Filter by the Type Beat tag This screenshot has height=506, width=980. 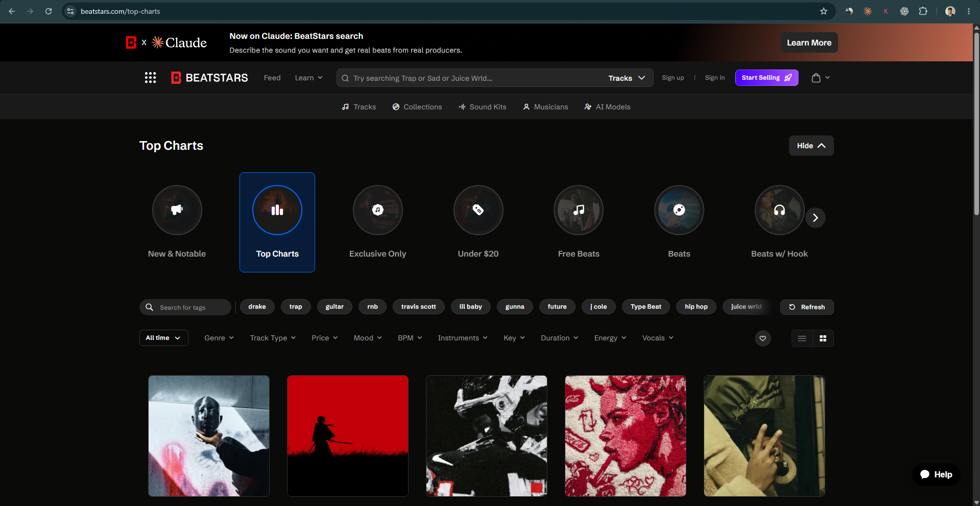[x=646, y=307]
